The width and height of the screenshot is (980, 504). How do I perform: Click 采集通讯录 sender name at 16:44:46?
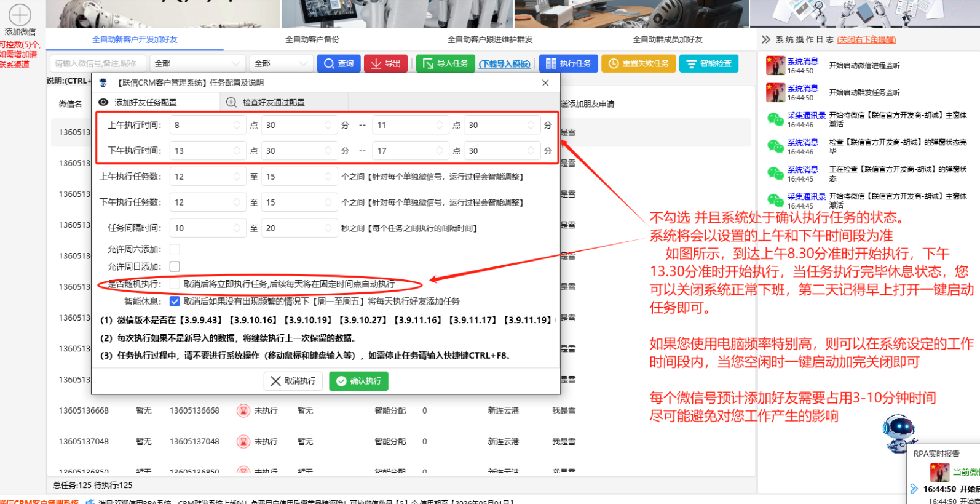click(807, 116)
